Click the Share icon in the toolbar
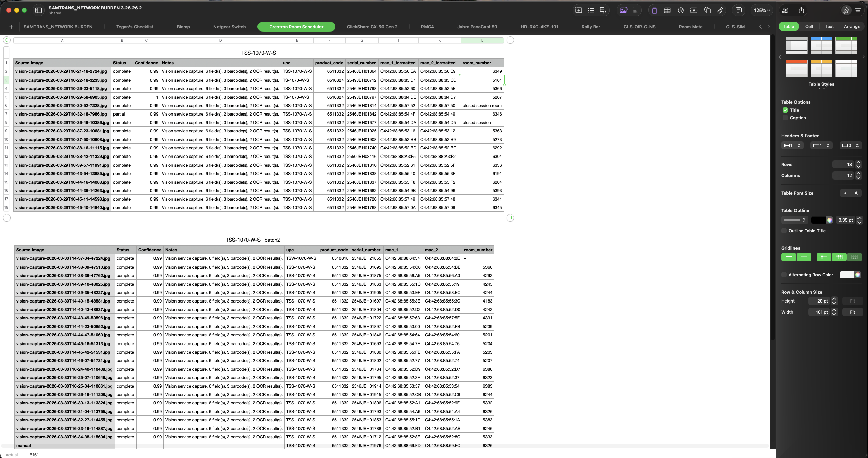Screen dimensions: 868x458 (x=801, y=10)
